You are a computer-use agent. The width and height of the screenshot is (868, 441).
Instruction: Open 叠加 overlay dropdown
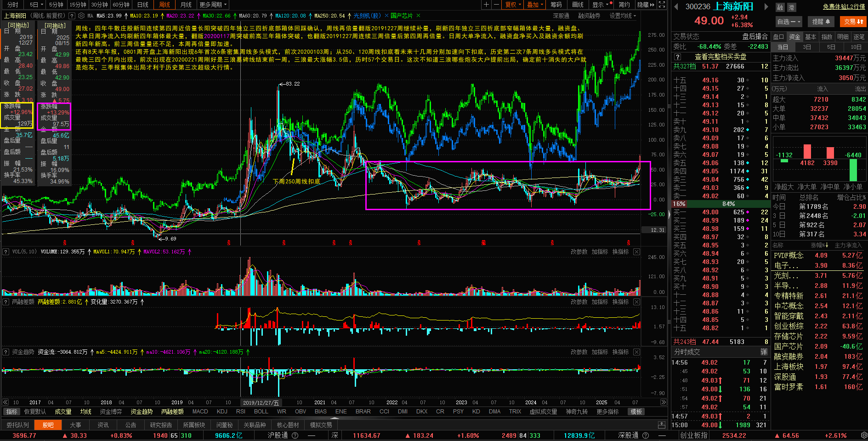pyautogui.click(x=535, y=5)
